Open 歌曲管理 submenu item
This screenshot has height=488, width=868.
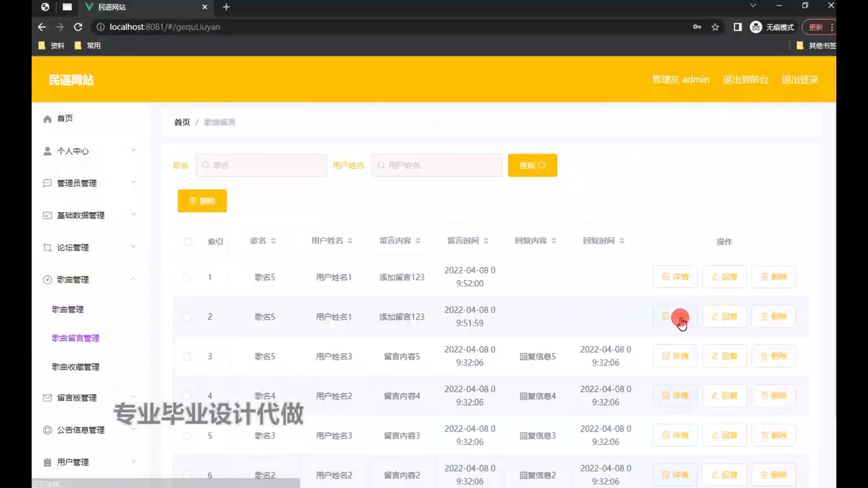(x=68, y=310)
